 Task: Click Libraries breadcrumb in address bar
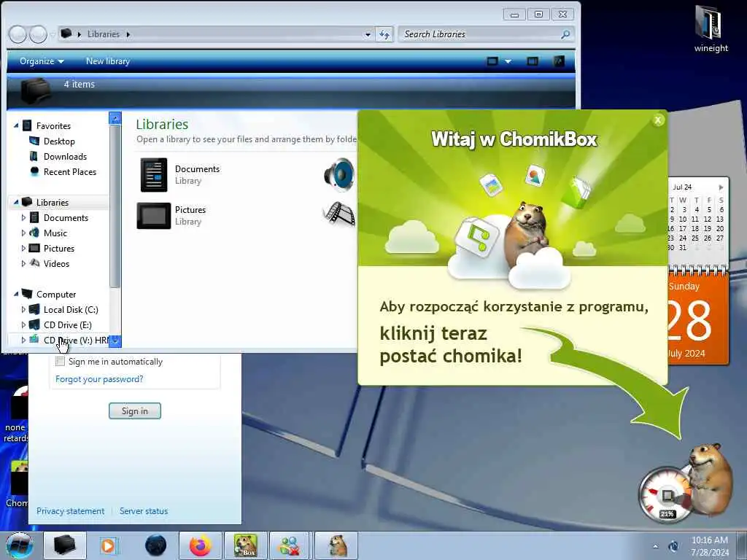point(104,34)
